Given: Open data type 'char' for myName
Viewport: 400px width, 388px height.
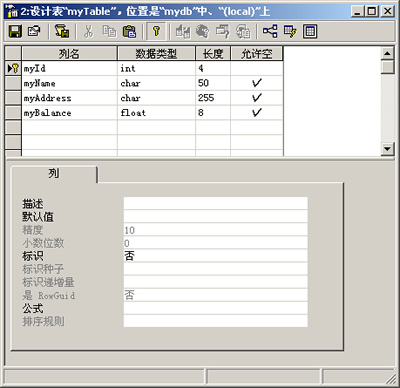Looking at the screenshot, I should 156,83.
